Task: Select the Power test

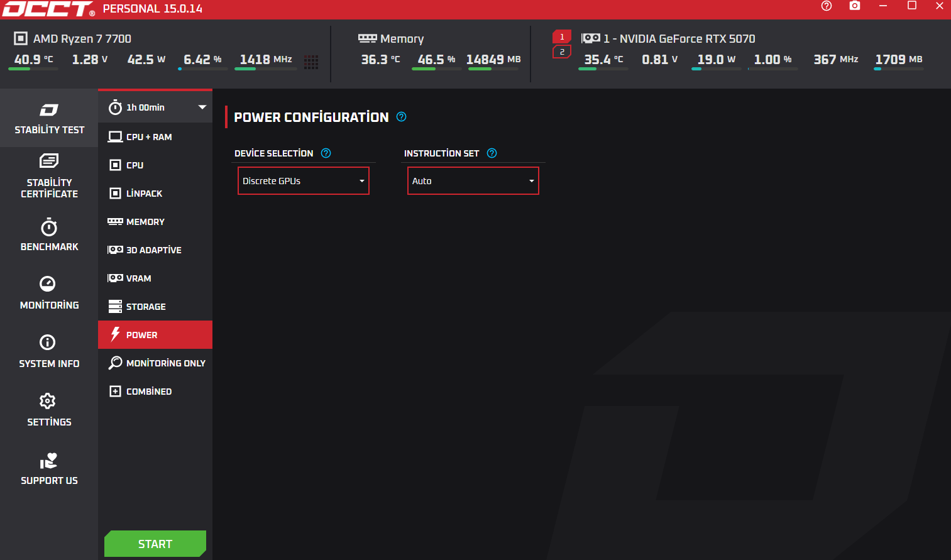Action: tap(155, 335)
